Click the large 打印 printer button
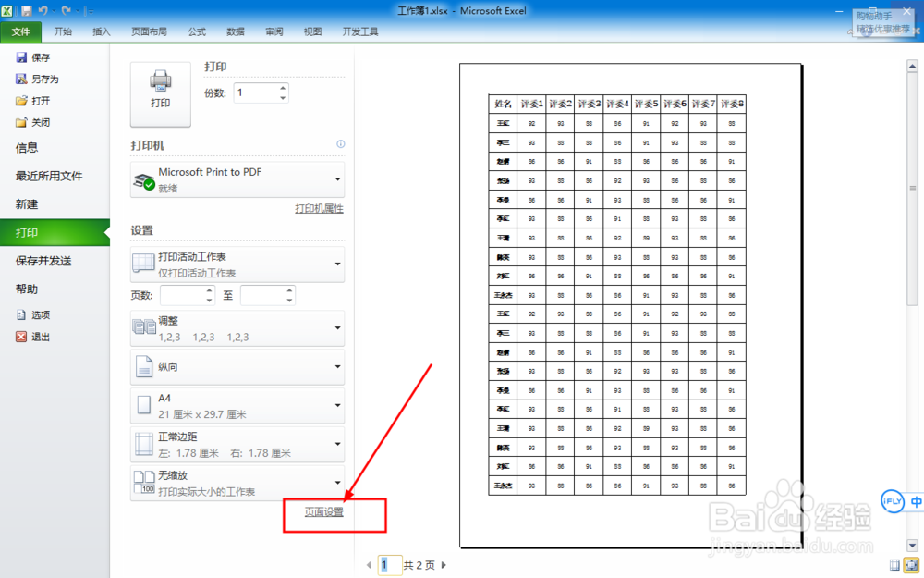This screenshot has width=924, height=578. [160, 94]
